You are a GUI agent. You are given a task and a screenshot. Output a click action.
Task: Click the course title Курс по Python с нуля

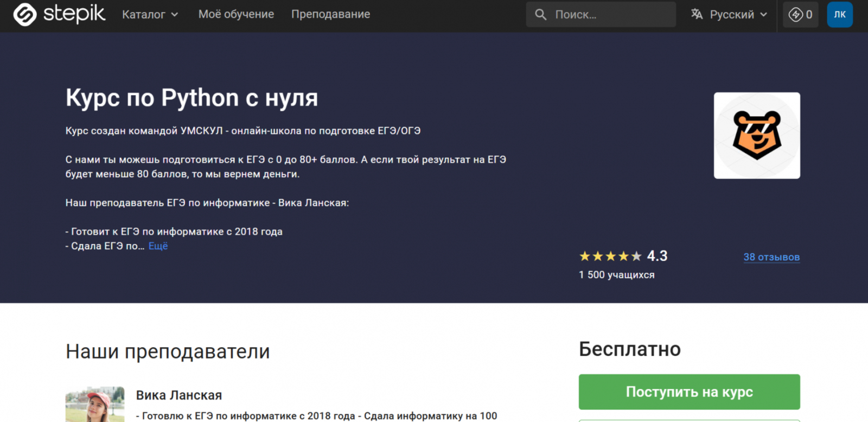[x=192, y=98]
